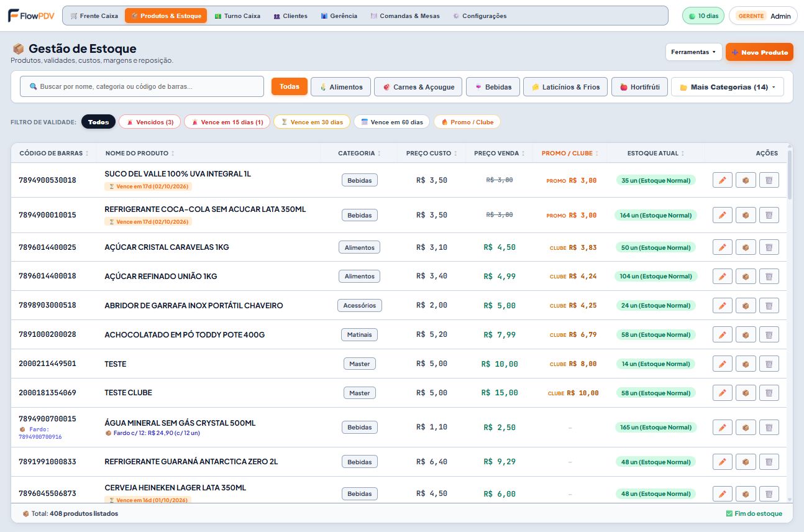This screenshot has height=532, width=804.
Task: Open the Comandas & Mesas tab
Action: pos(404,16)
